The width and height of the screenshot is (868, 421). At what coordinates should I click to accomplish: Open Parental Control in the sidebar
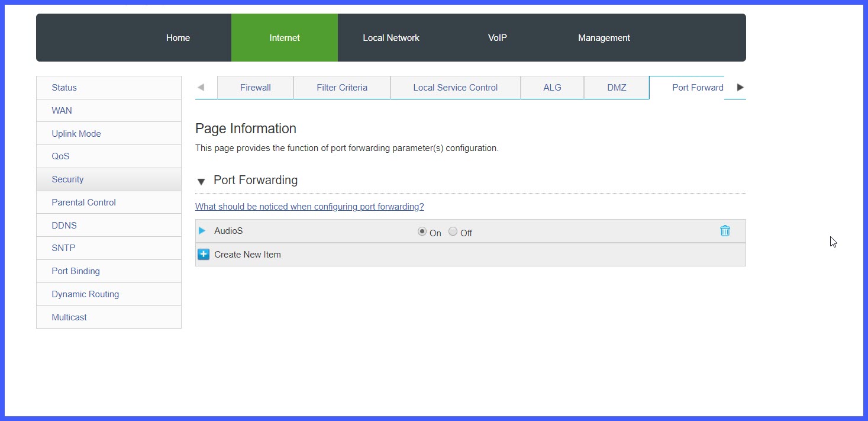pos(109,203)
